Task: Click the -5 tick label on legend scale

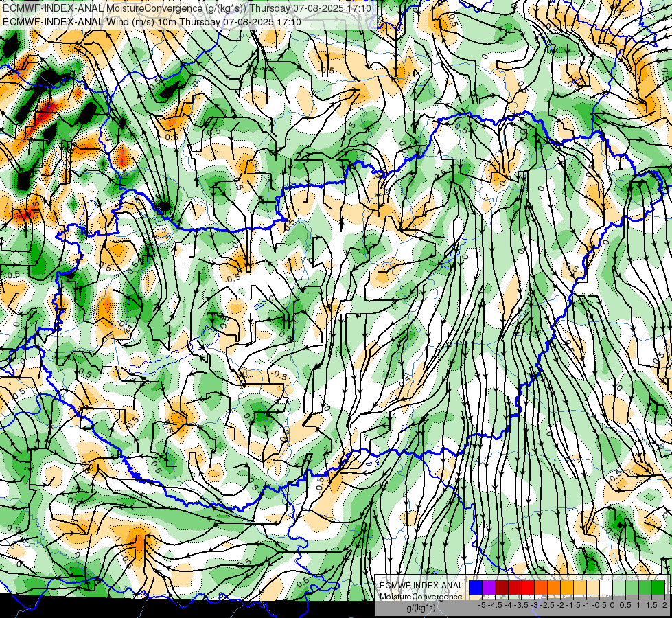Action: (x=482, y=605)
